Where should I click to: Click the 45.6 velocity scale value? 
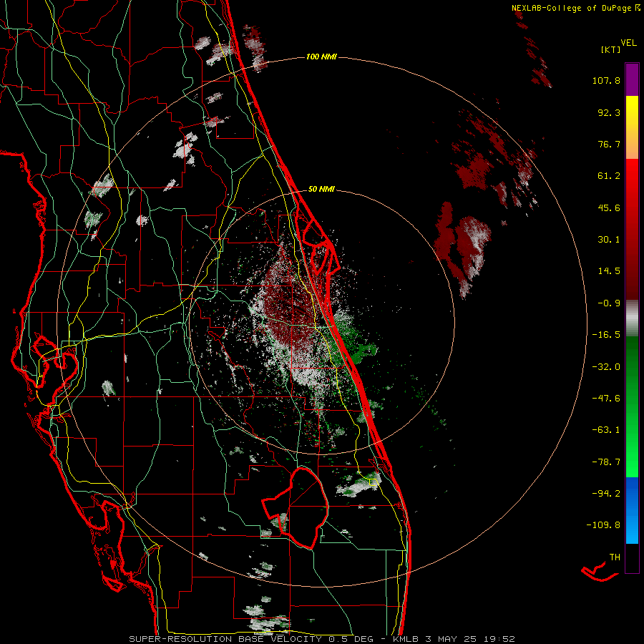[609, 208]
